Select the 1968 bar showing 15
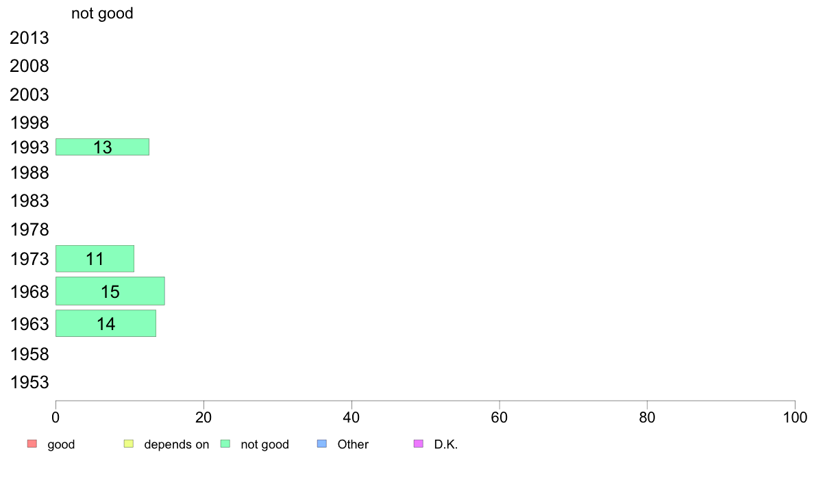Screen dimensions: 814x504 (110, 291)
